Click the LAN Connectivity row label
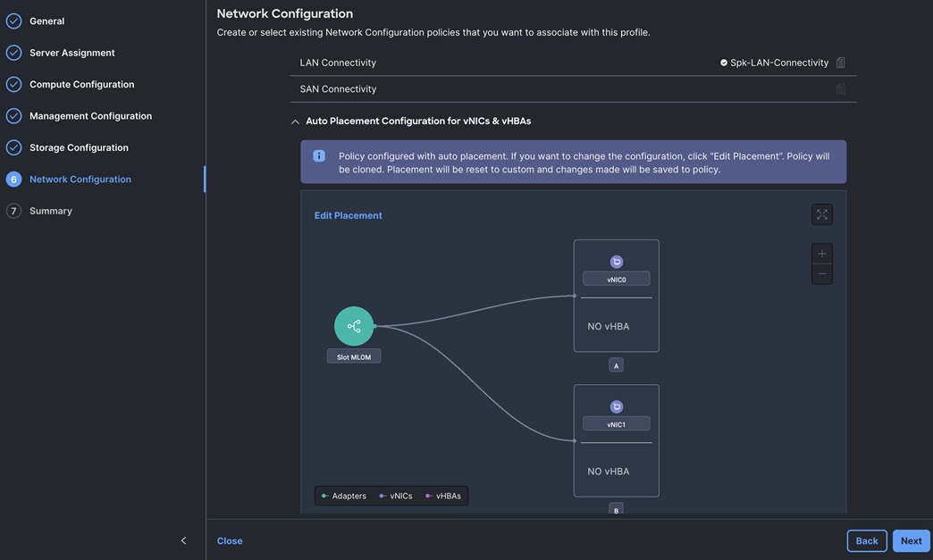This screenshot has width=933, height=560. (338, 63)
